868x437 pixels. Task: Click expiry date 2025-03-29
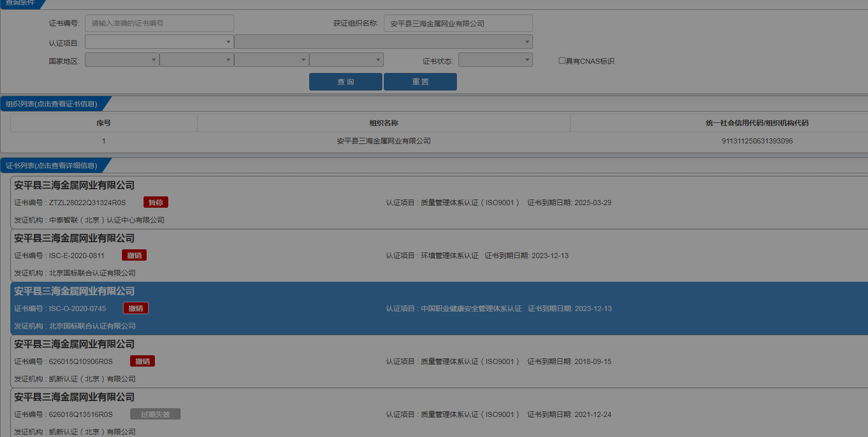pyautogui.click(x=593, y=203)
